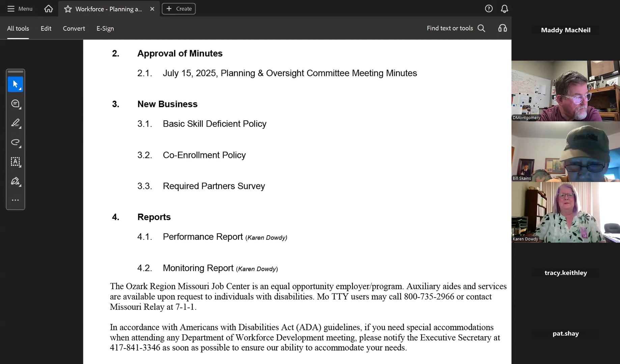Open the Menu hamburger
This screenshot has width=620, height=364.
point(11,8)
